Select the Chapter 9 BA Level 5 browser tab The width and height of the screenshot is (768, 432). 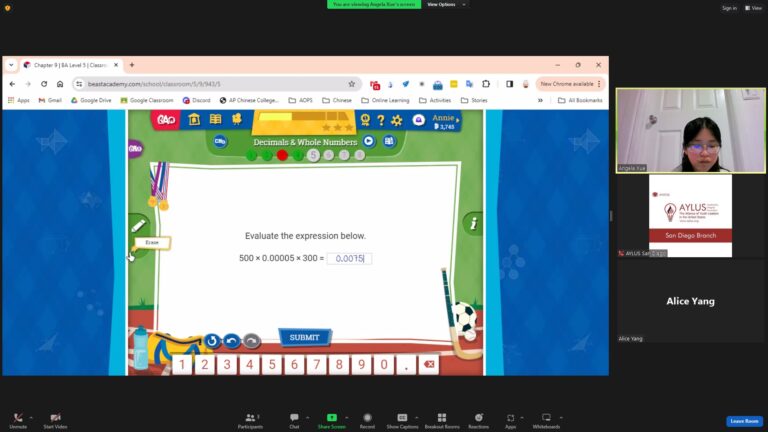point(69,65)
